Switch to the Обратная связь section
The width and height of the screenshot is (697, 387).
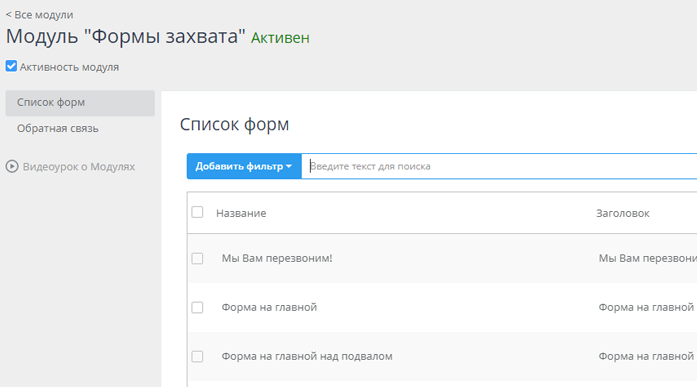point(58,128)
